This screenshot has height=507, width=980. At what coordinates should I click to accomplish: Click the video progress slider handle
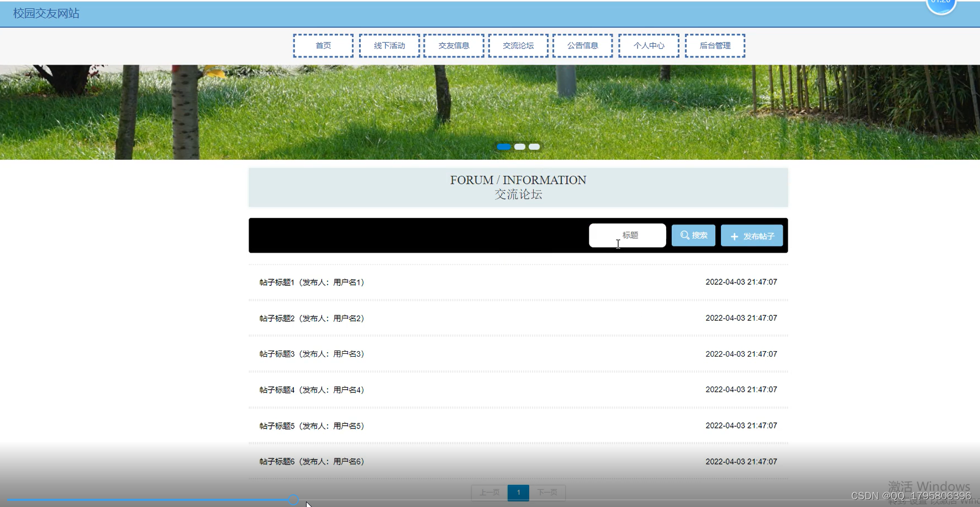(x=293, y=500)
